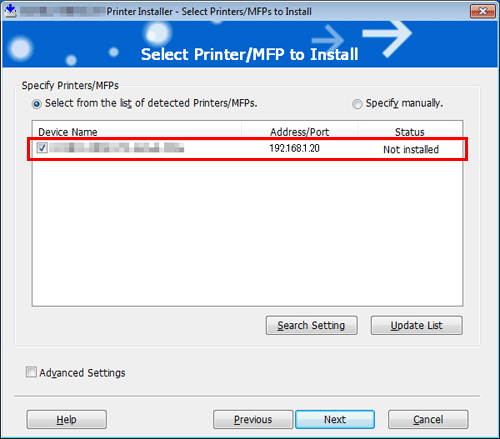
Task: Select the printer row at 192.168.1.20
Action: coord(247,149)
